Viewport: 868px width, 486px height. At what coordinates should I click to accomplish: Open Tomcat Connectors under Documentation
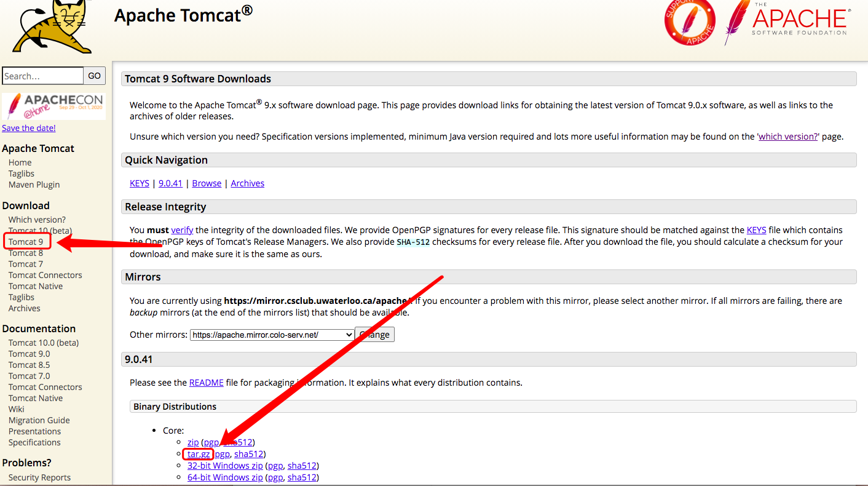45,387
